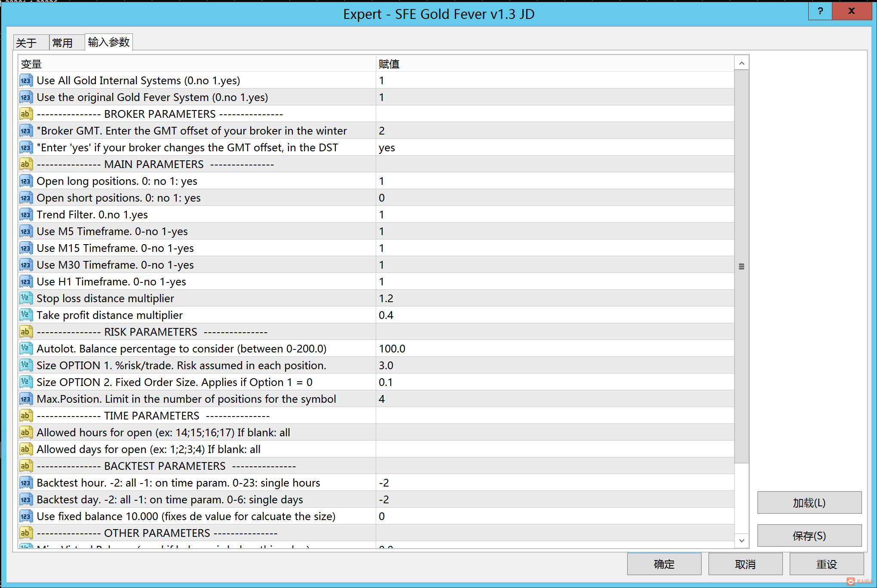Click the icon beside Open long positions
Viewport: 877px width, 588px height.
coord(26,181)
